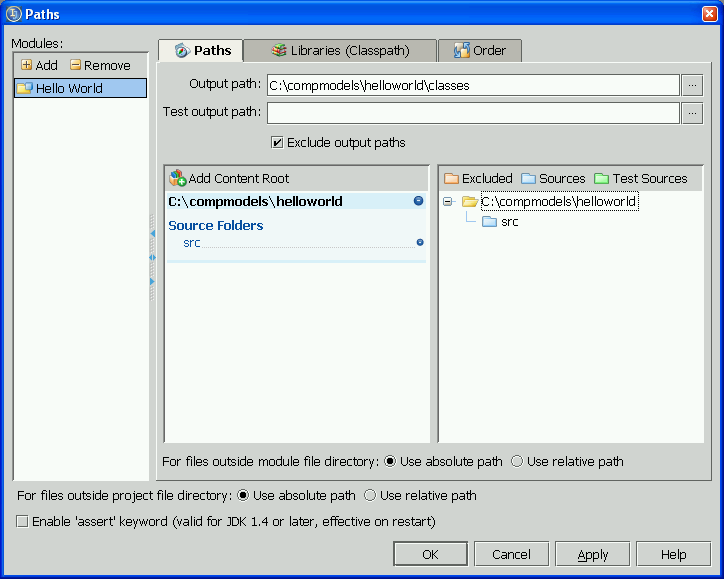Select relative path for project files
724x579 pixels.
[370, 495]
